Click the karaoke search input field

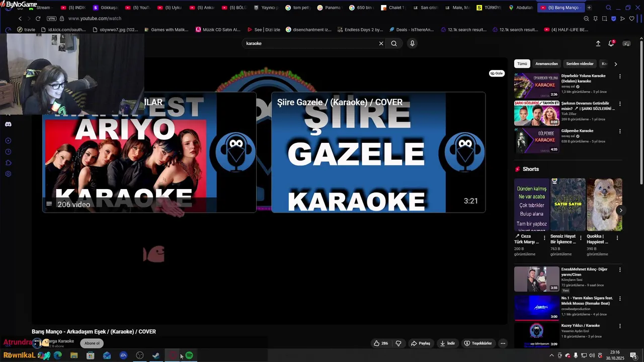[x=309, y=43]
